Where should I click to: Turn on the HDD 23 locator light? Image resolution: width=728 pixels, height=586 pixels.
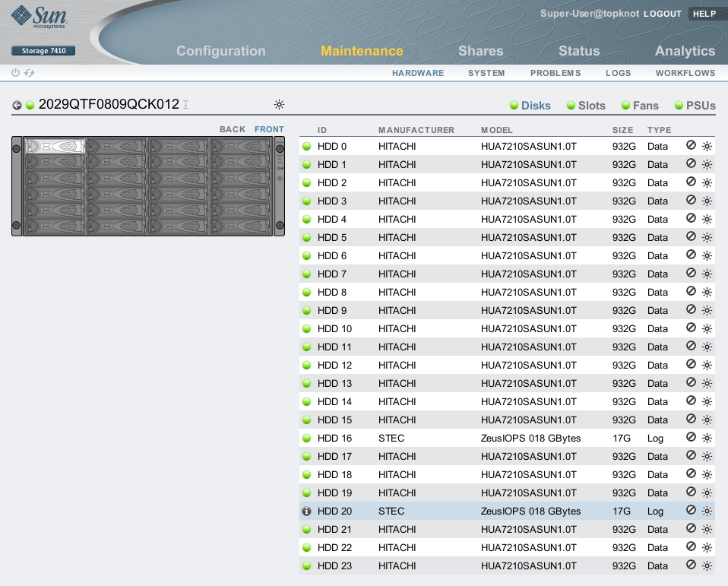click(x=707, y=565)
